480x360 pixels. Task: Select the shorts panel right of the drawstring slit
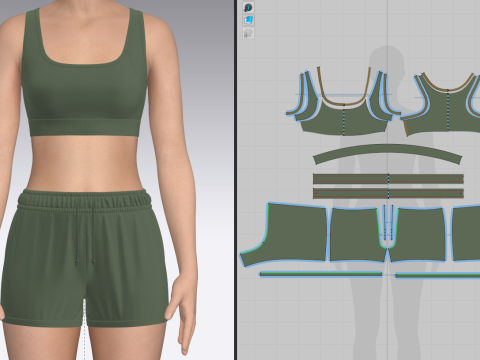(x=420, y=235)
